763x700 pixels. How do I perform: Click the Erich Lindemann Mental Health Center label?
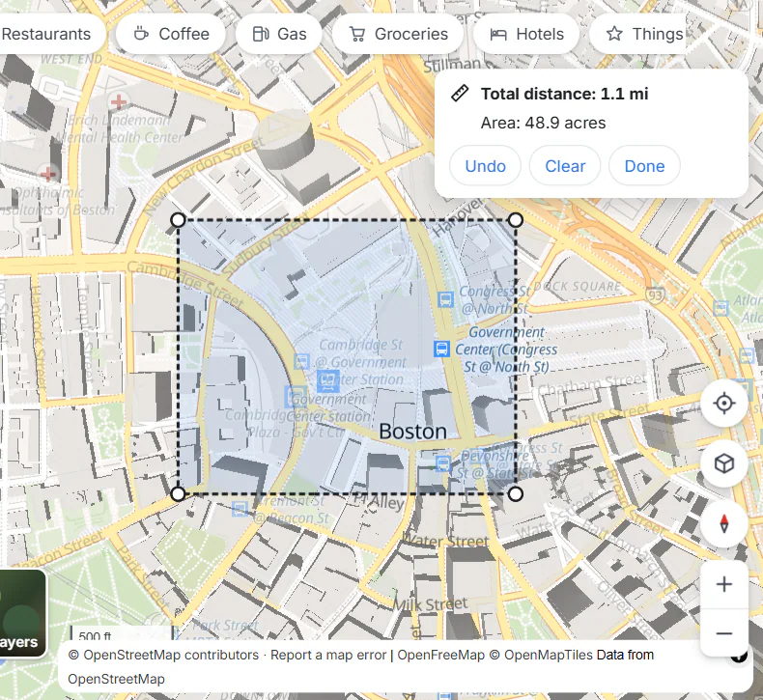click(x=119, y=129)
